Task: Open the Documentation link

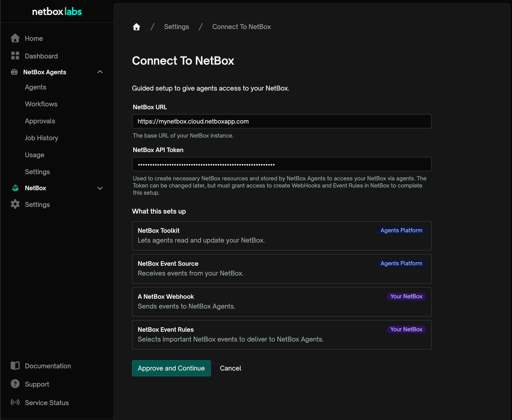Action: pyautogui.click(x=48, y=366)
